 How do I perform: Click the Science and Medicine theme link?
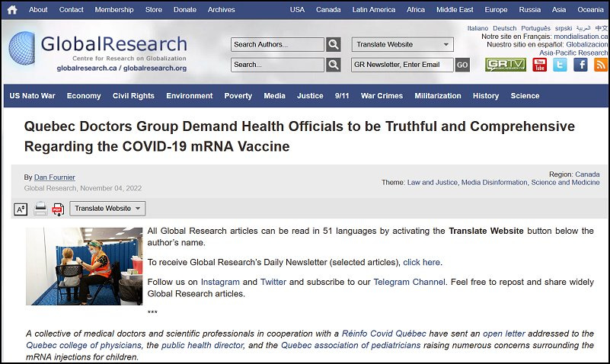tap(565, 183)
